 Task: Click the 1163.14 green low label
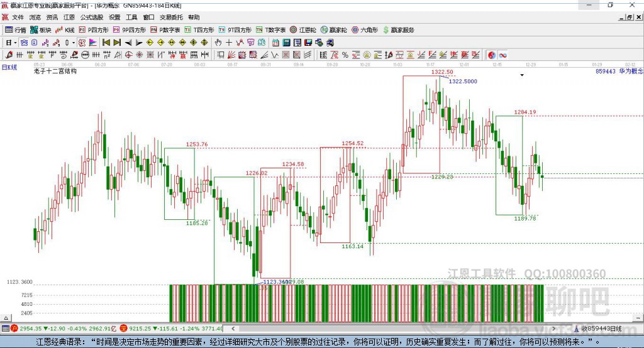click(x=352, y=246)
